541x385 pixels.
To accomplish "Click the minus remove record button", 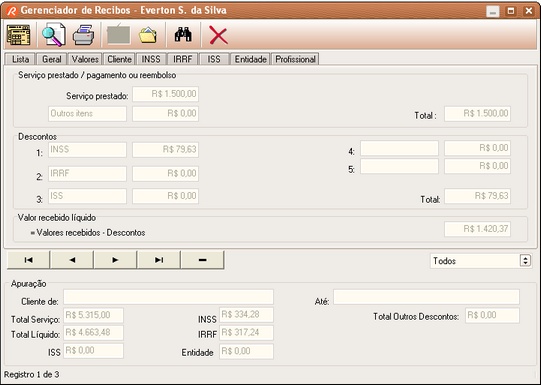I will (x=203, y=260).
